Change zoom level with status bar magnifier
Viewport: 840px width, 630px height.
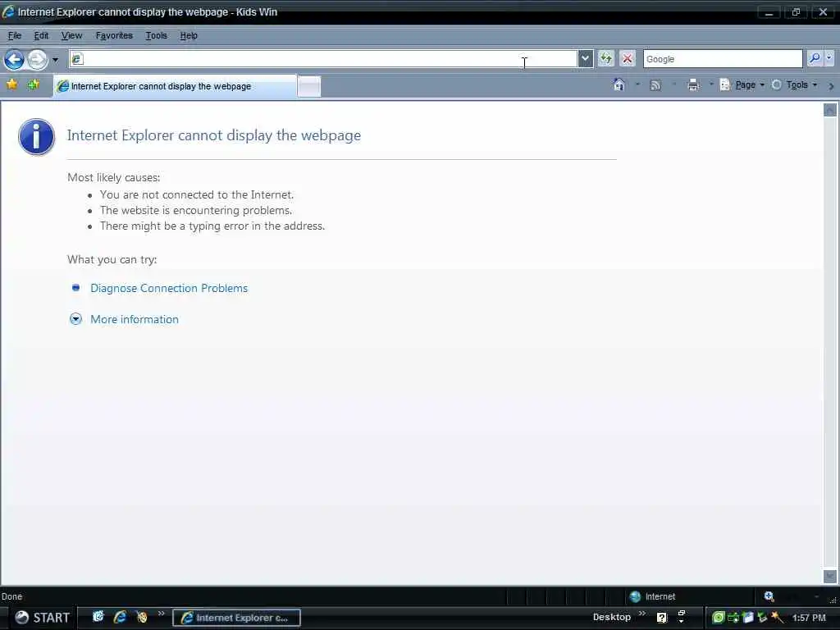[769, 596]
